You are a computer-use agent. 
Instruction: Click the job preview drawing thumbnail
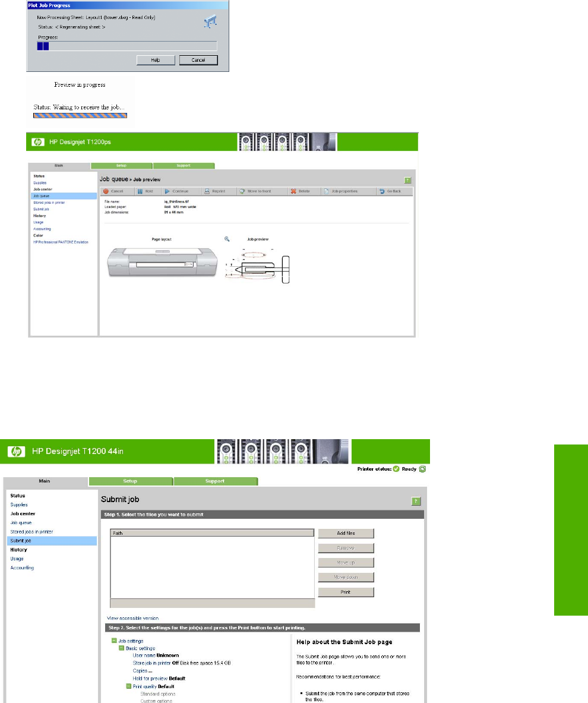coord(257,266)
